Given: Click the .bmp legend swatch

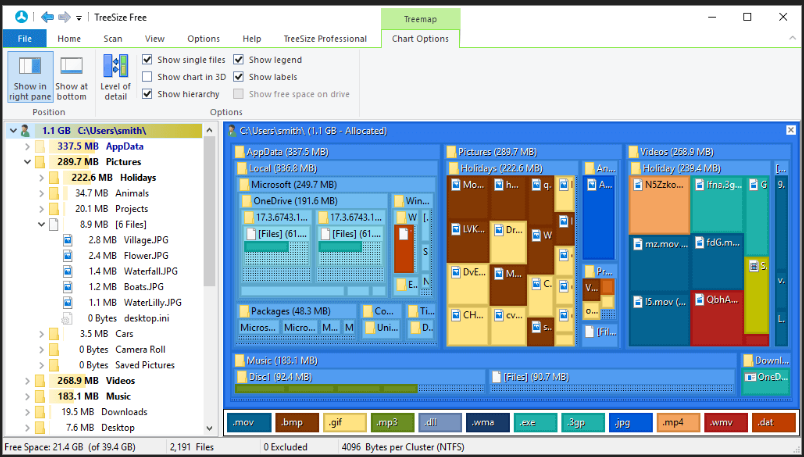Looking at the screenshot, I should coord(296,423).
